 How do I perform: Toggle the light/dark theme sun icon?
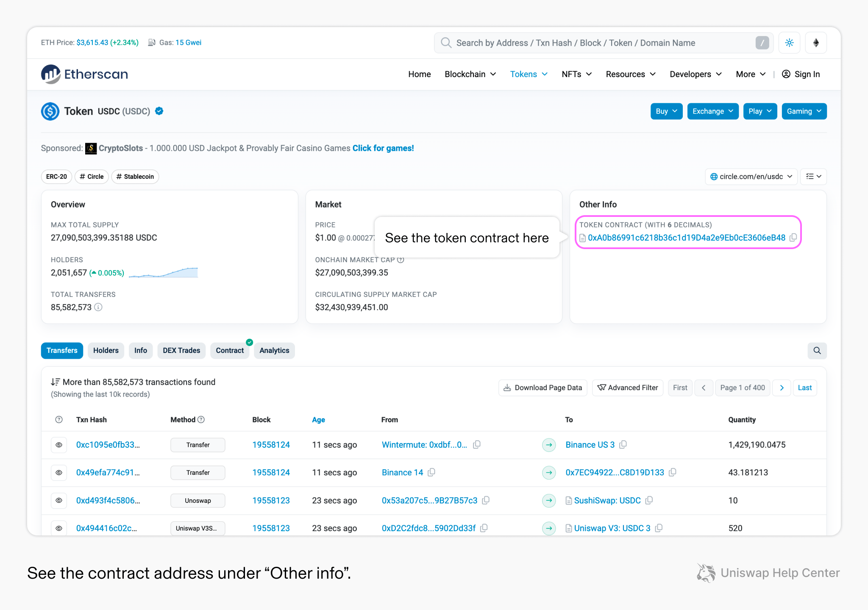789,42
